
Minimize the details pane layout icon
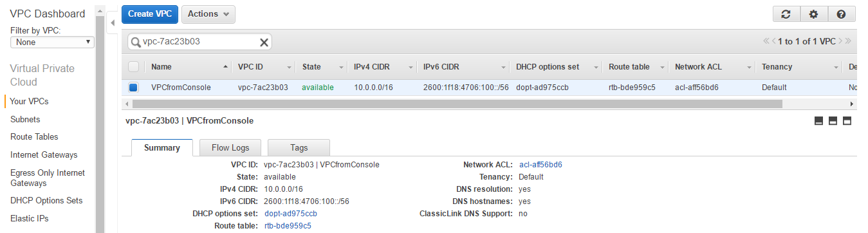click(x=819, y=121)
